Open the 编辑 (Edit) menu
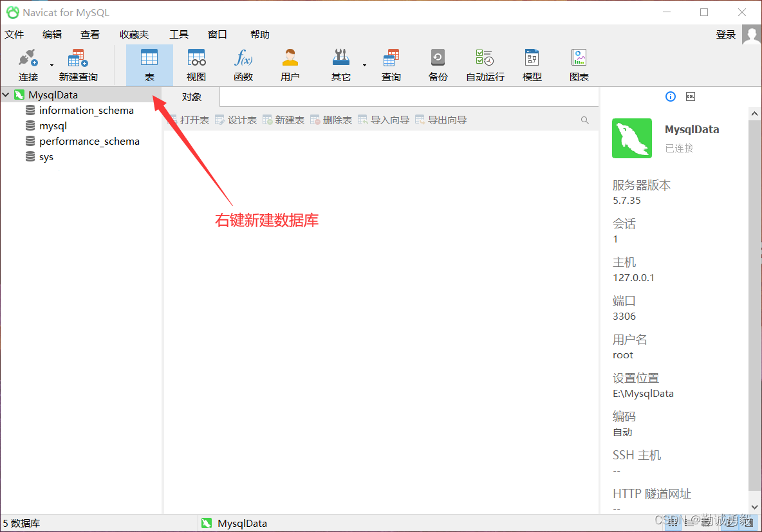This screenshot has width=762, height=532. point(52,35)
